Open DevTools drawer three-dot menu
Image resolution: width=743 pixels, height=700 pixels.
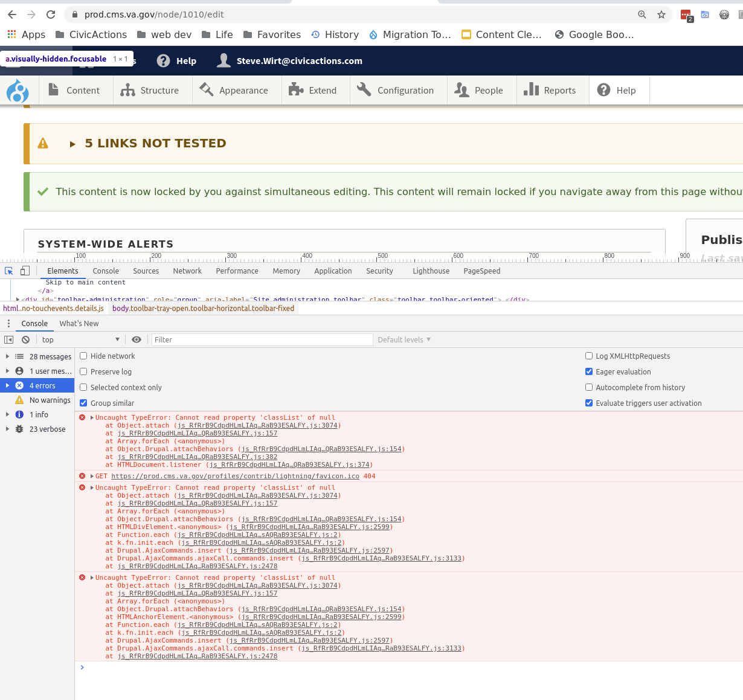click(x=8, y=324)
